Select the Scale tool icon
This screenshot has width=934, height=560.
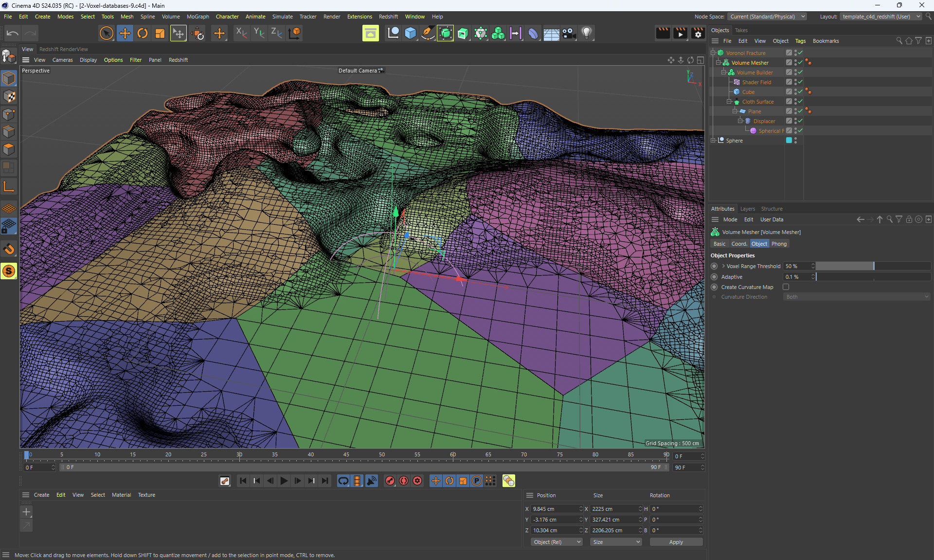(x=160, y=33)
